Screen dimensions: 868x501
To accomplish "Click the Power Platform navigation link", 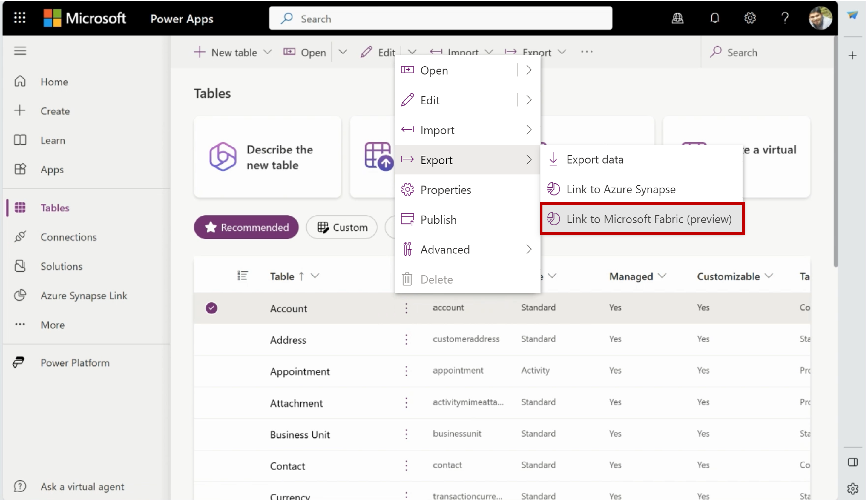I will click(75, 363).
